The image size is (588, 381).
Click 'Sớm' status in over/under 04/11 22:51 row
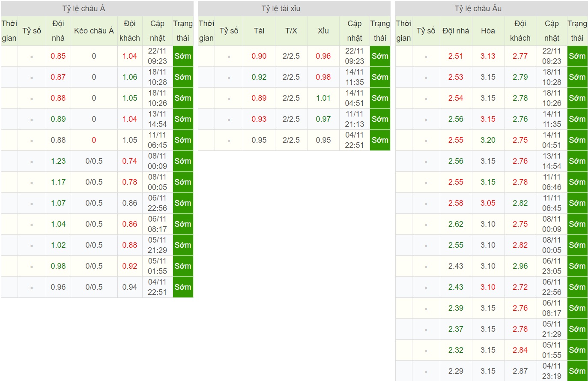click(x=380, y=140)
